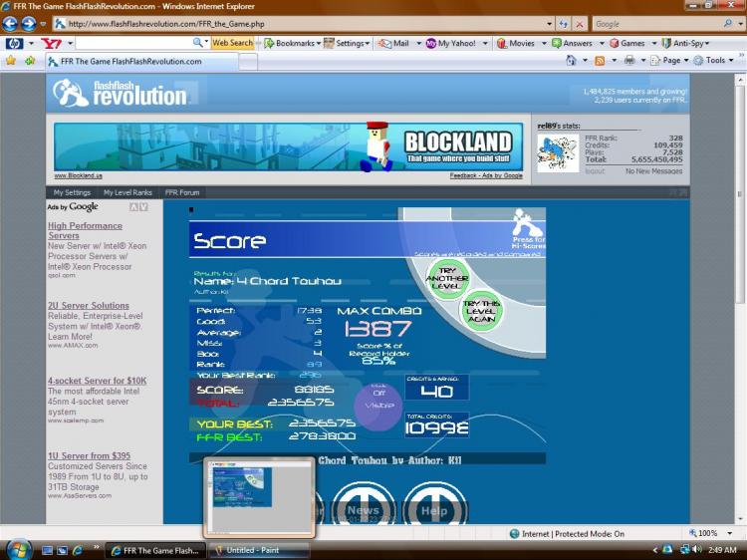Image resolution: width=747 pixels, height=560 pixels.
Task: Click the Google search box
Action: (656, 24)
